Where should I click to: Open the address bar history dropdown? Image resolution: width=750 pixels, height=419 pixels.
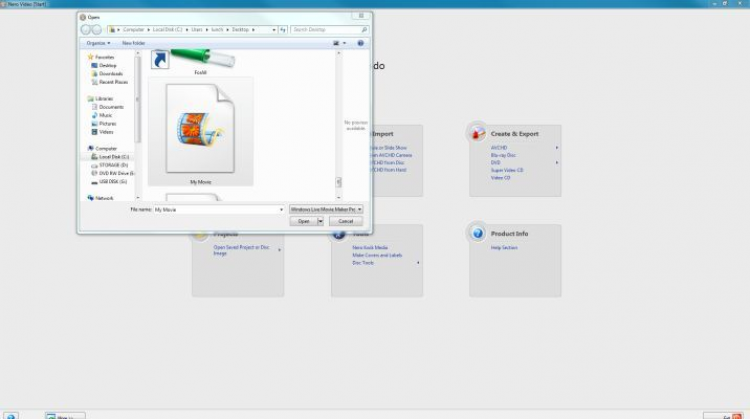[x=274, y=30]
